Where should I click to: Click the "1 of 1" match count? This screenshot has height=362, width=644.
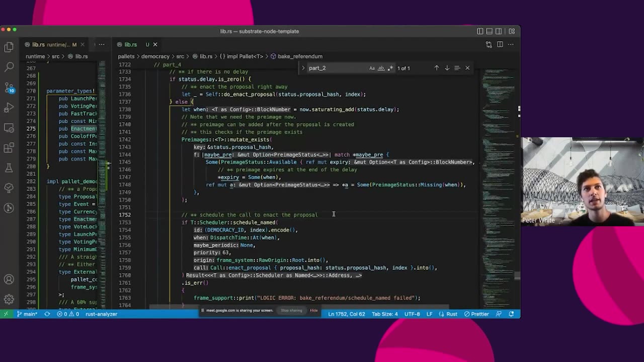tap(404, 68)
